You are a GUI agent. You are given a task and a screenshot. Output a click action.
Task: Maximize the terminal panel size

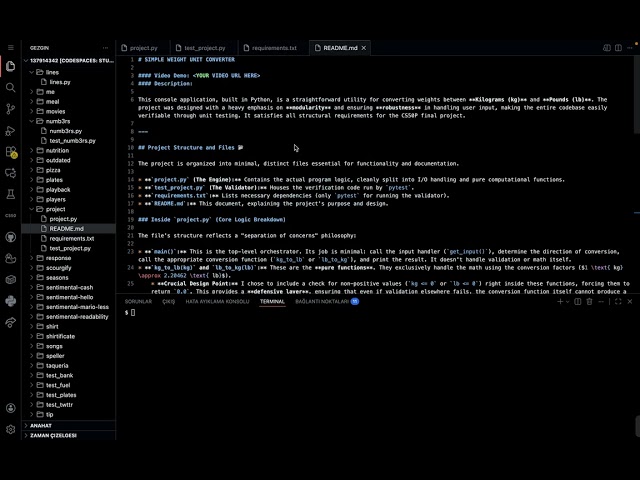pos(618,301)
